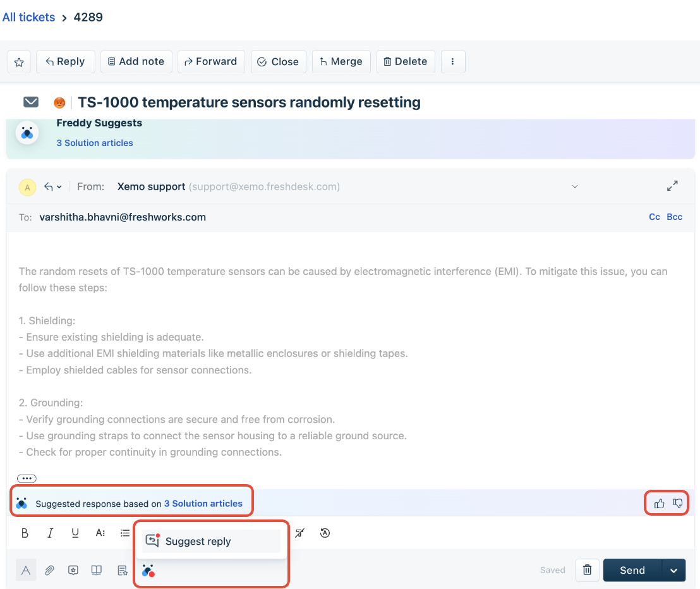The width and height of the screenshot is (700, 589).
Task: Click the Freddy Suggests bot avatar
Action: point(27,133)
